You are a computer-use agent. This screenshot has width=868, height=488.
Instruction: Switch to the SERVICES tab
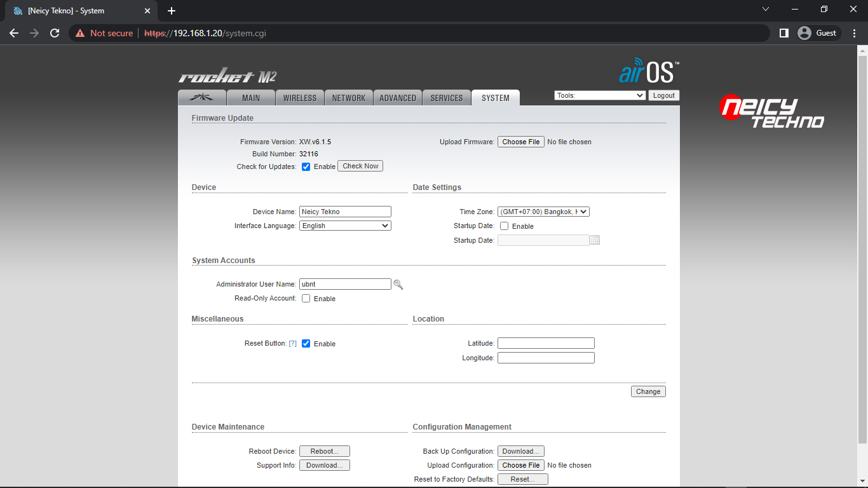tap(447, 98)
